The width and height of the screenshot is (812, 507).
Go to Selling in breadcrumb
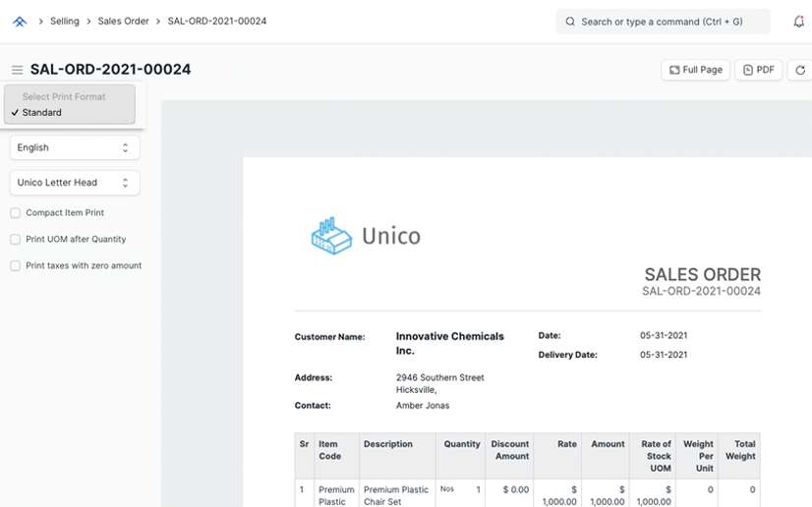[65, 21]
